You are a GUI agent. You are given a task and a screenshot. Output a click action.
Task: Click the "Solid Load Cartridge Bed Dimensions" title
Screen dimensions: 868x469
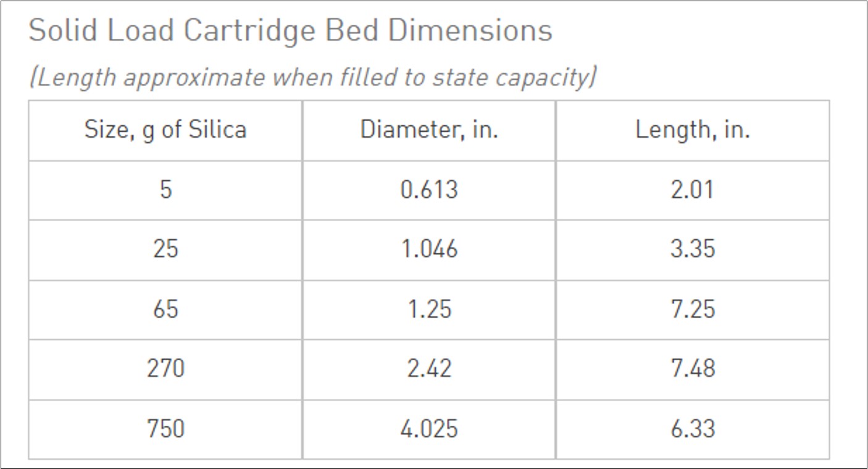pos(290,31)
